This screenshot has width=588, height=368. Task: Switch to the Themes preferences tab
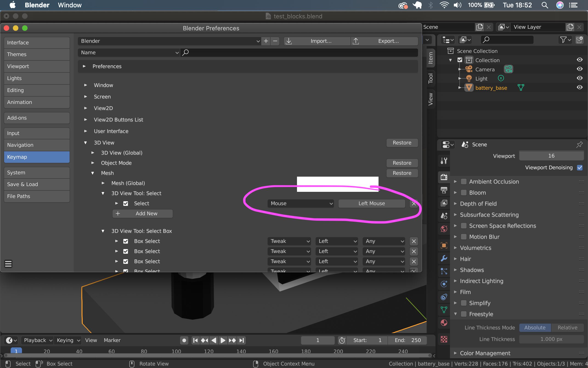pos(37,54)
